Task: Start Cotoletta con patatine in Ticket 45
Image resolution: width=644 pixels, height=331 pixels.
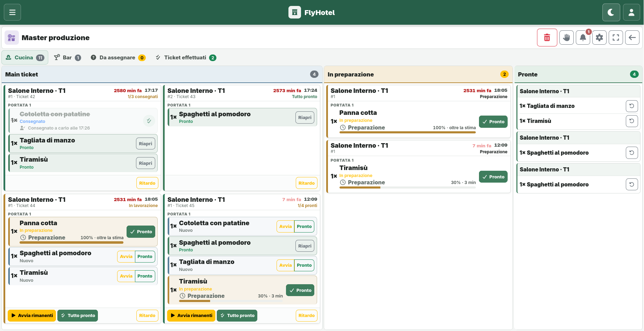Action: (285, 226)
